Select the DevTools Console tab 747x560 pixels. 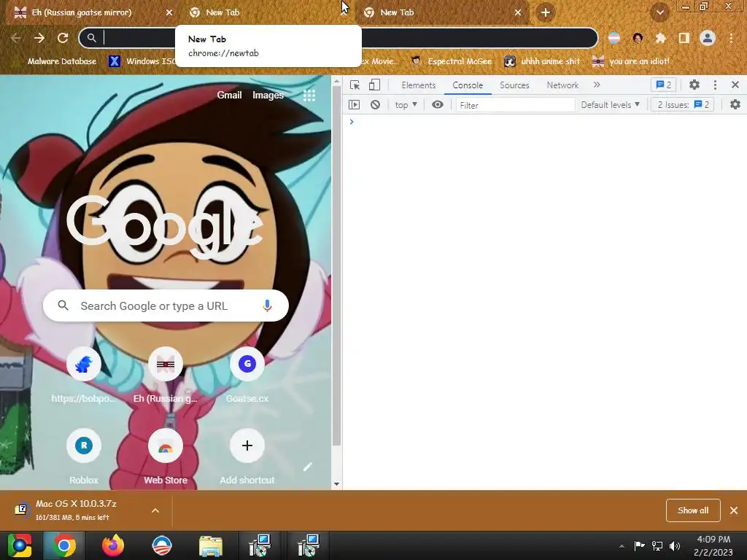468,85
